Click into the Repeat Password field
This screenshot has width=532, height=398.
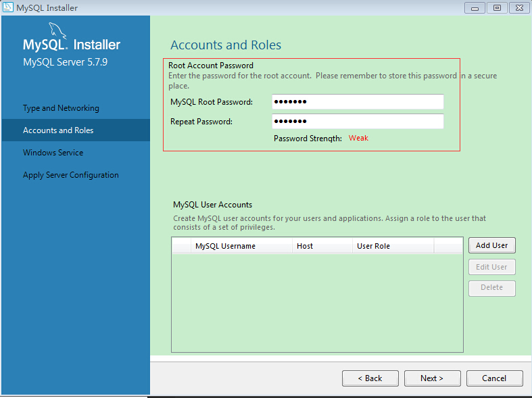pos(358,122)
